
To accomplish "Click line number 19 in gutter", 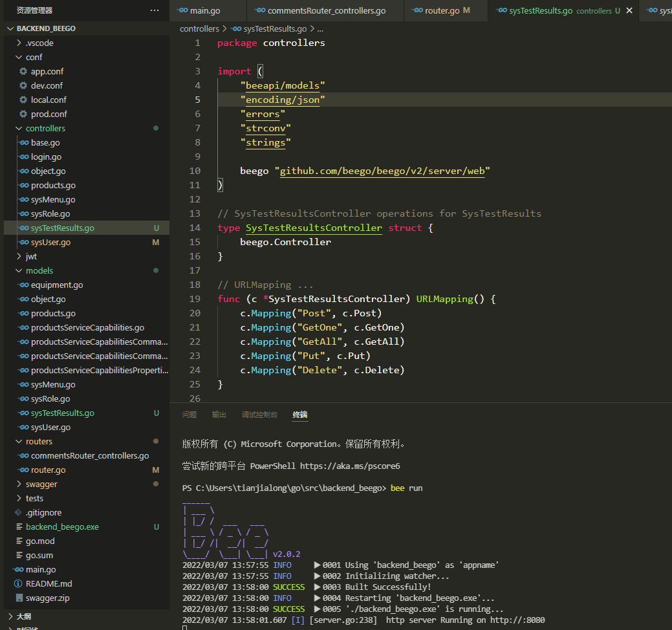I will (x=195, y=299).
